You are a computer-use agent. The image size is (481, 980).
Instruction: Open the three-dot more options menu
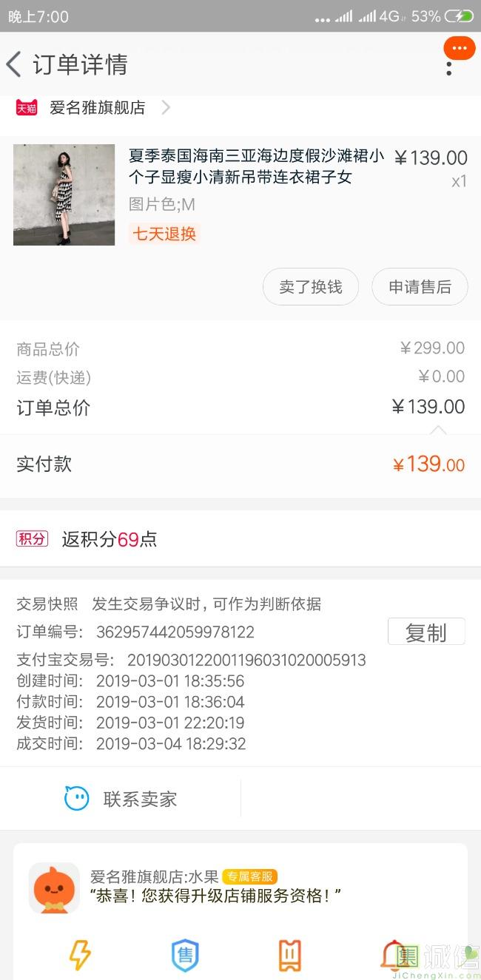449,69
